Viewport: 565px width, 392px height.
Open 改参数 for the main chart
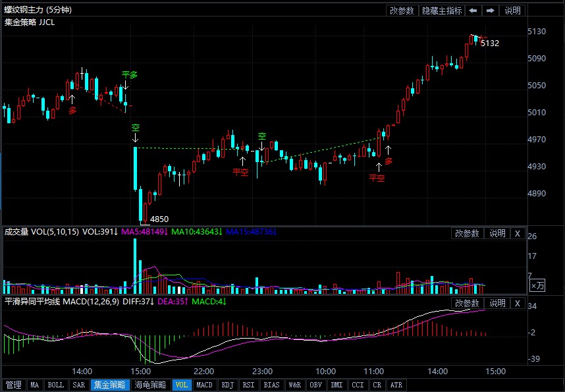[402, 11]
